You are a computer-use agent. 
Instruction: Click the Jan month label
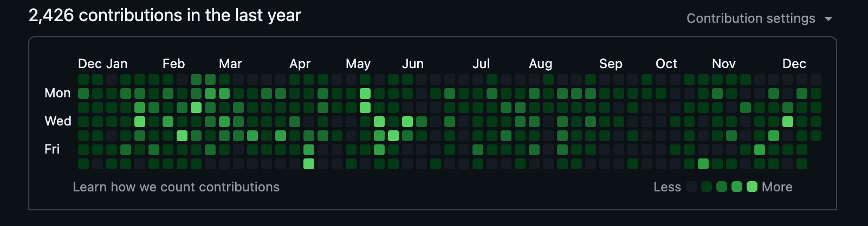(116, 64)
